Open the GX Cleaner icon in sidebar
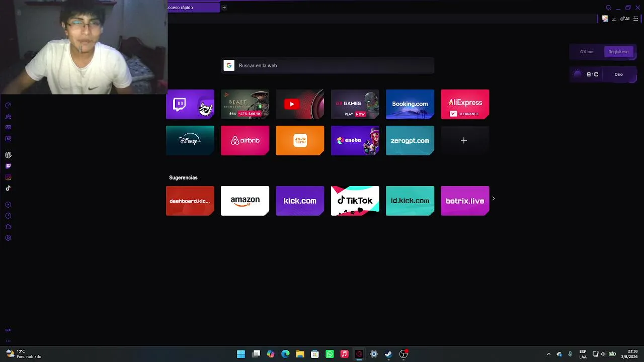Viewport: 644px width, 362px height. 8,117
